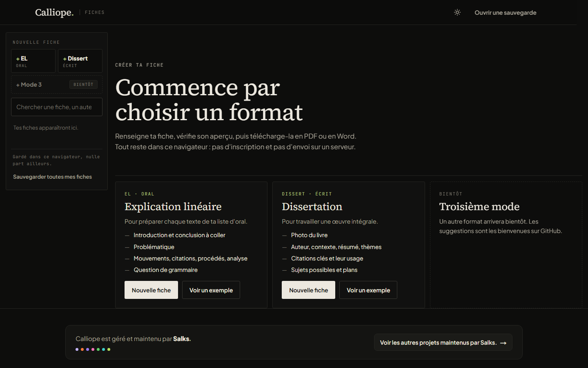588x368 pixels.
Task: Start Nouvelle fiche under Explication linéaire
Action: point(151,290)
